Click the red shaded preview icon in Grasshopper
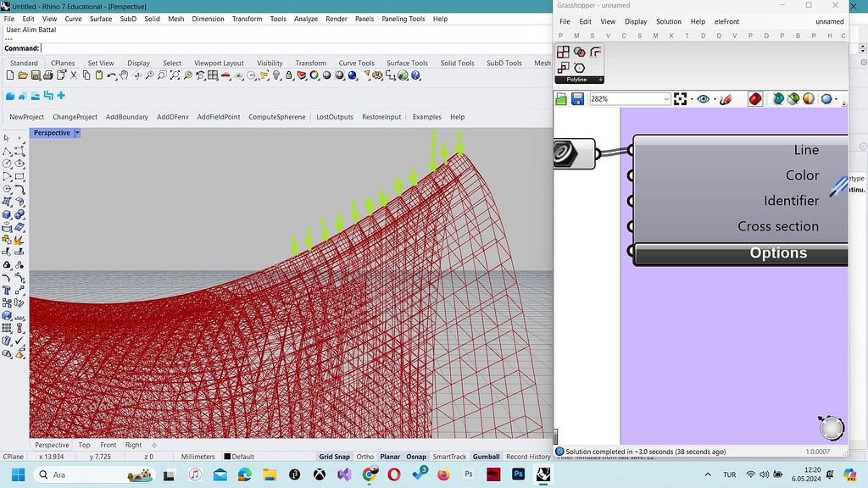 [x=755, y=99]
